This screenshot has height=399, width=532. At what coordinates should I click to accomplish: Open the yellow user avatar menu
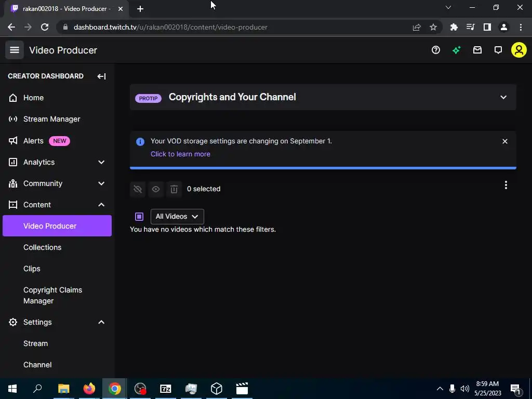coord(519,50)
